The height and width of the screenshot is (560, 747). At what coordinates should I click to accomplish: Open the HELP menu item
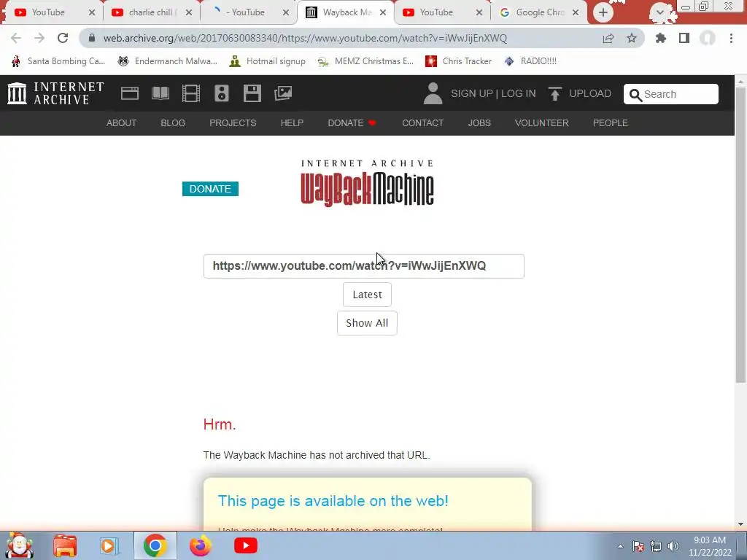[292, 122]
